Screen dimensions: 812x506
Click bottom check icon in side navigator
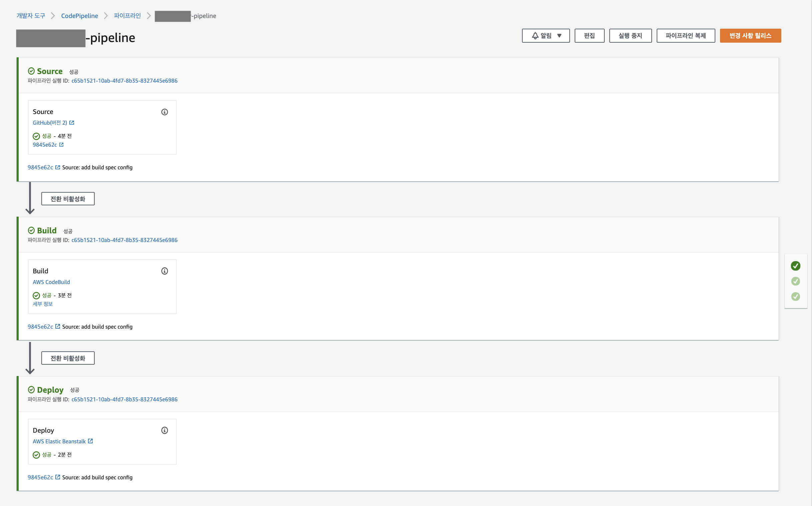(x=796, y=297)
